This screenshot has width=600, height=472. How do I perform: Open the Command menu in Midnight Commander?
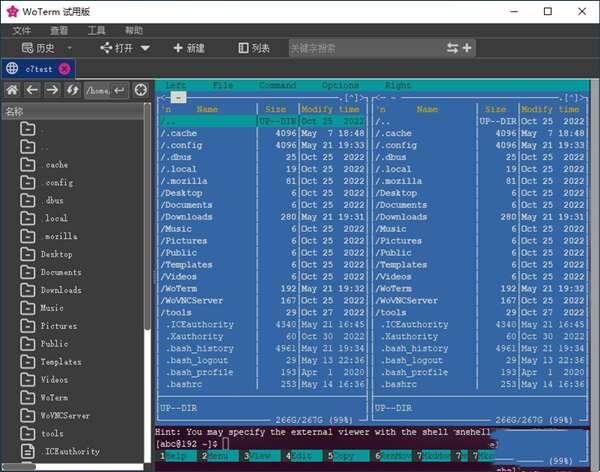(277, 86)
